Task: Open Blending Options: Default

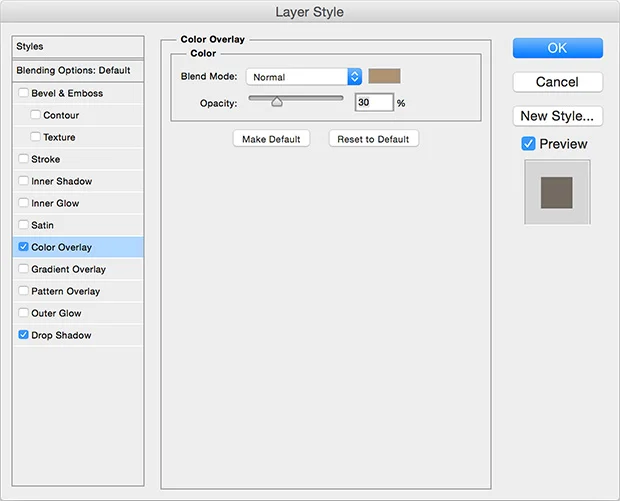Action: [x=78, y=70]
